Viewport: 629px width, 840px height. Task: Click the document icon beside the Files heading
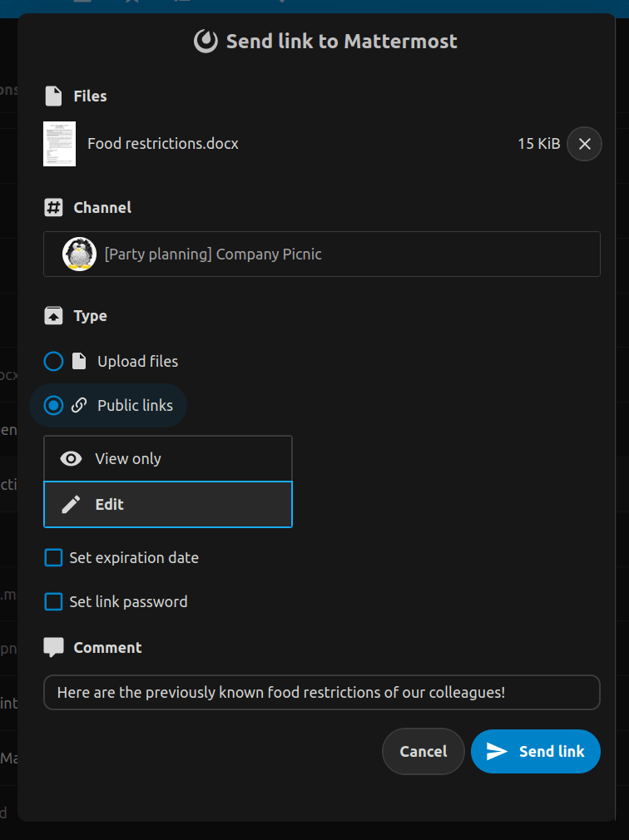point(52,96)
